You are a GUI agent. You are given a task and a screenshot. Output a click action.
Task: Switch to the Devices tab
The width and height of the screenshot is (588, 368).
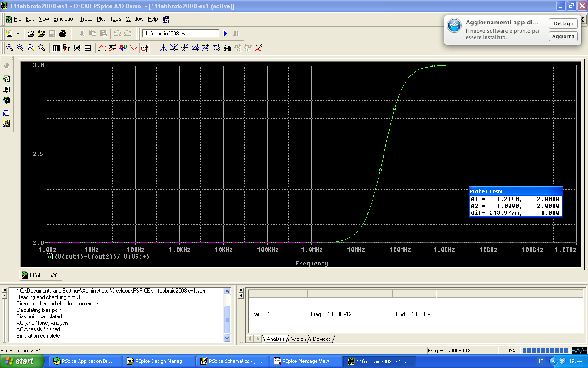pos(322,339)
